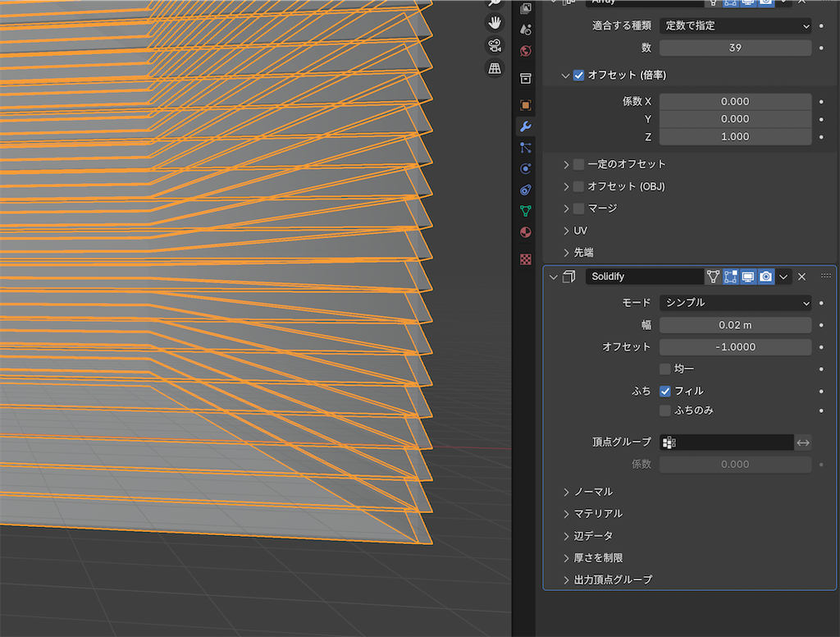
Task: Toggle Solidify on-cage vertex display icon
Action: [713, 277]
